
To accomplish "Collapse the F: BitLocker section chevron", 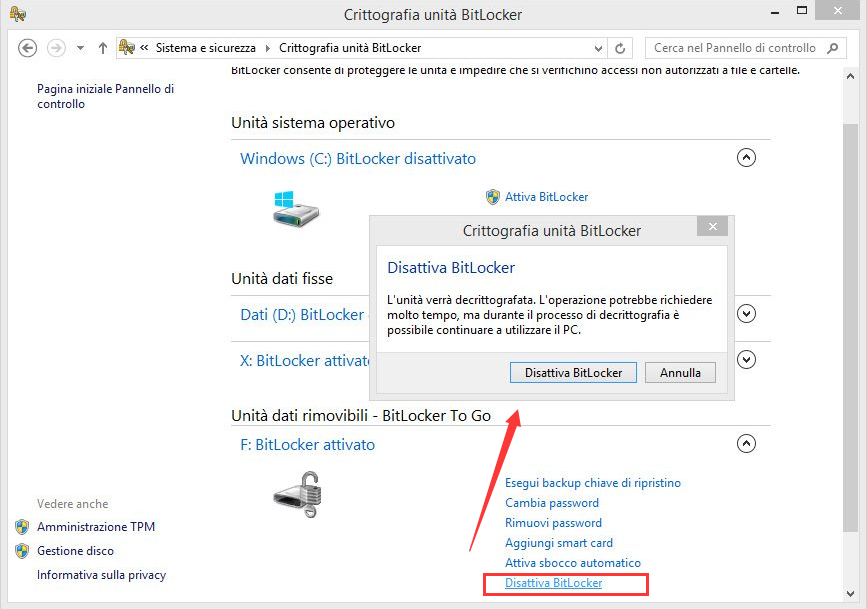I will [746, 444].
